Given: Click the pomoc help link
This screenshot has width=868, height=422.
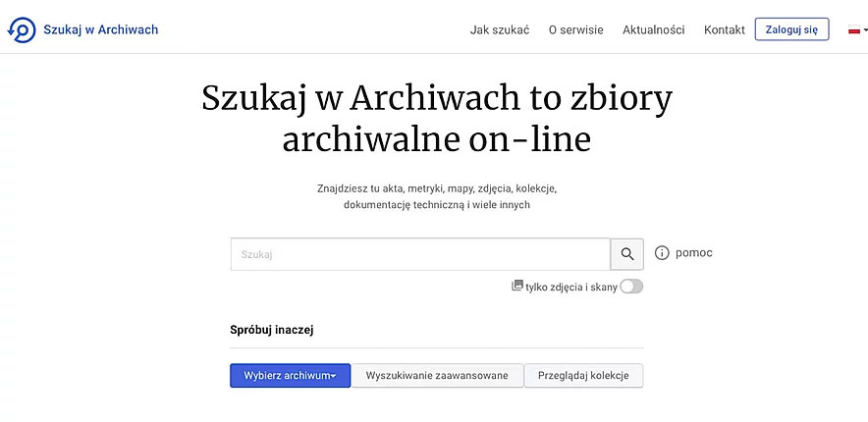Looking at the screenshot, I should (693, 253).
